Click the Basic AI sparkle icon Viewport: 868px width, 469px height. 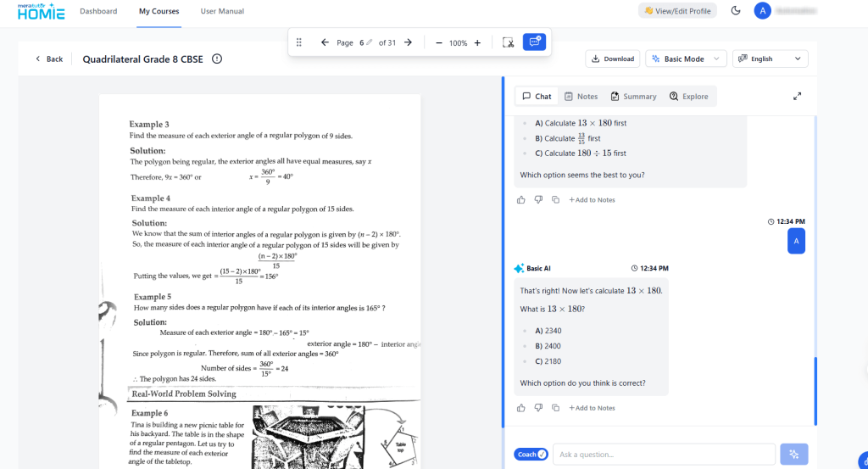519,269
